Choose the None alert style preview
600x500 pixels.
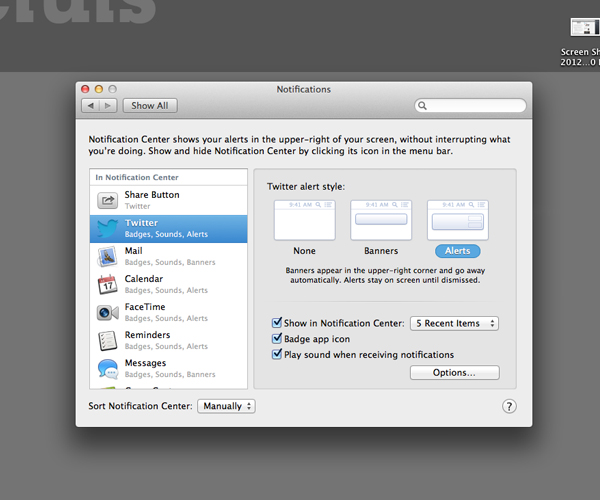click(x=305, y=220)
